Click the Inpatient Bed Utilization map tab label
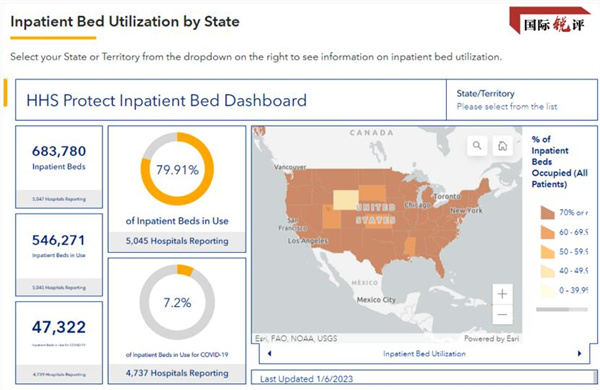Image resolution: width=600 pixels, height=390 pixels. 424,354
